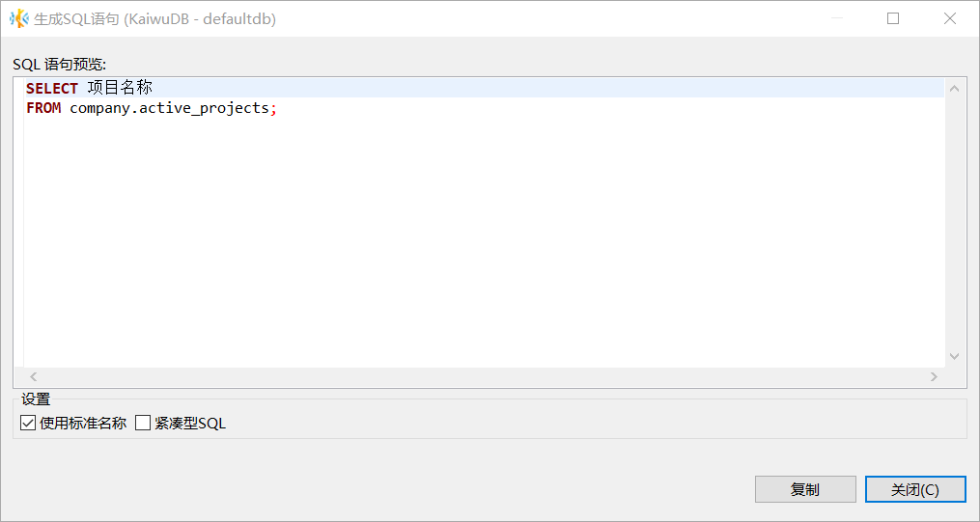Viewport: 980px width, 522px height.
Task: Minimize the Generate SQL dialog window
Action: click(x=836, y=18)
